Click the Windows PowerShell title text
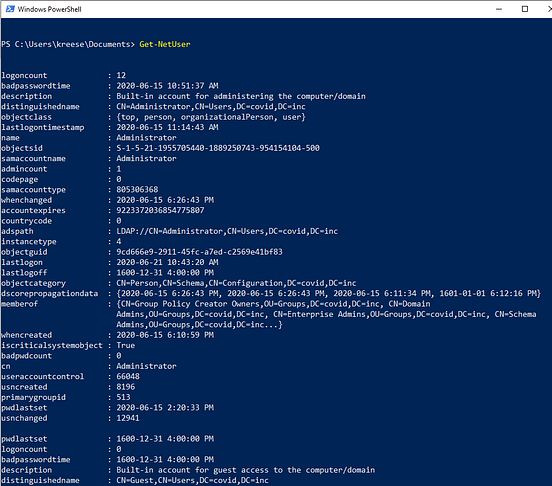This screenshot has height=486, width=552. tap(49, 10)
